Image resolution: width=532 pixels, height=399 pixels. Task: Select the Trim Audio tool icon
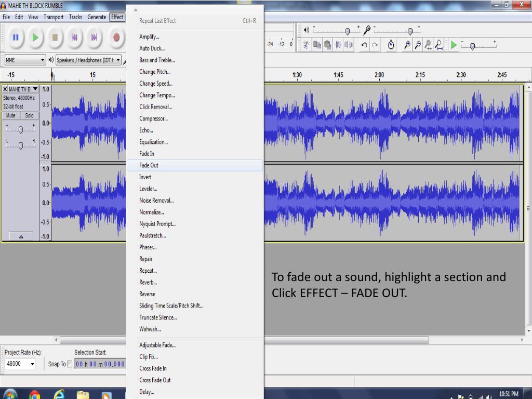click(x=338, y=45)
